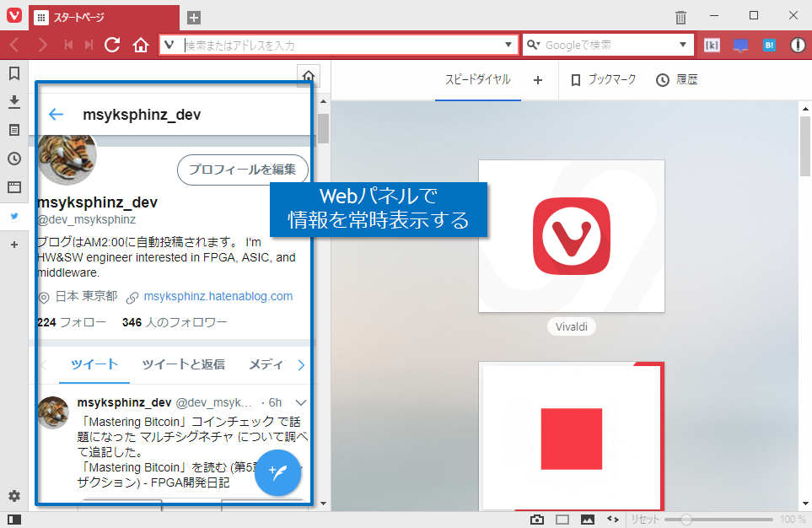The width and height of the screenshot is (812, 528).
Task: Reload the current page
Action: click(112, 45)
